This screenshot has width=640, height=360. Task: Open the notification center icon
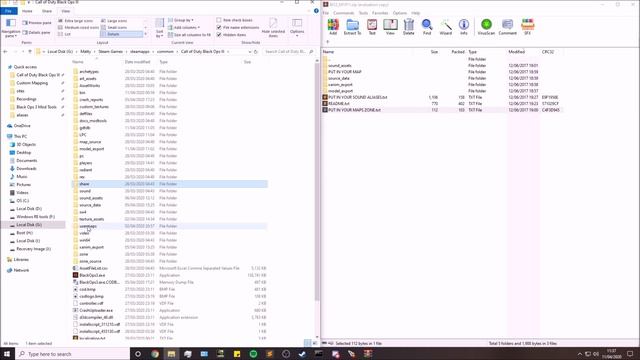pyautogui.click(x=631, y=354)
